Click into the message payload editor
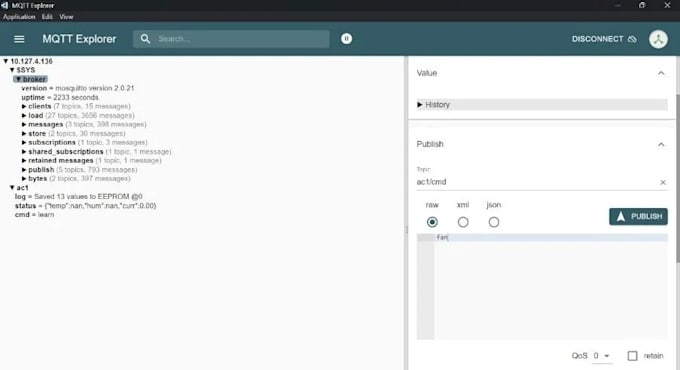680x370 pixels. [551, 286]
